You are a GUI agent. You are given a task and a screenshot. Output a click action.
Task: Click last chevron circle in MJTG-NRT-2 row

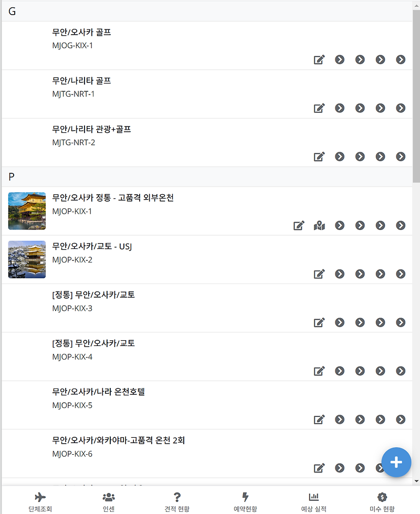(x=401, y=156)
